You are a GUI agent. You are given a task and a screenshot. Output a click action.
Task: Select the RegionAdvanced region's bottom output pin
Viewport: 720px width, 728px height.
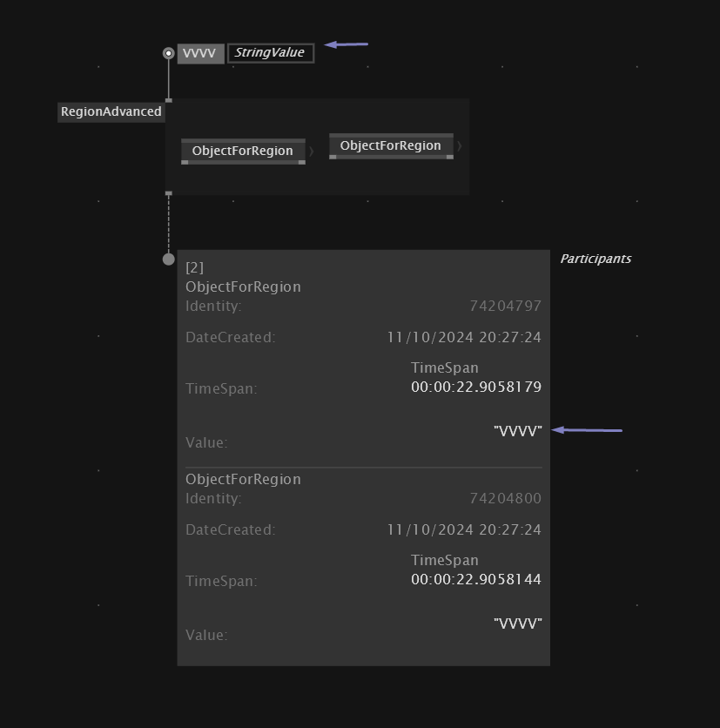coord(169,192)
